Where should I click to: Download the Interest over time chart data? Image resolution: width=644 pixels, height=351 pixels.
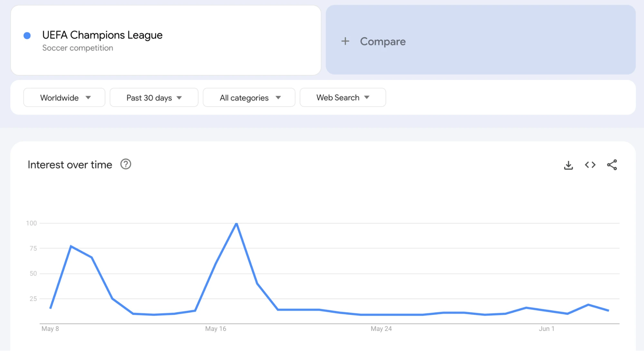click(x=568, y=165)
